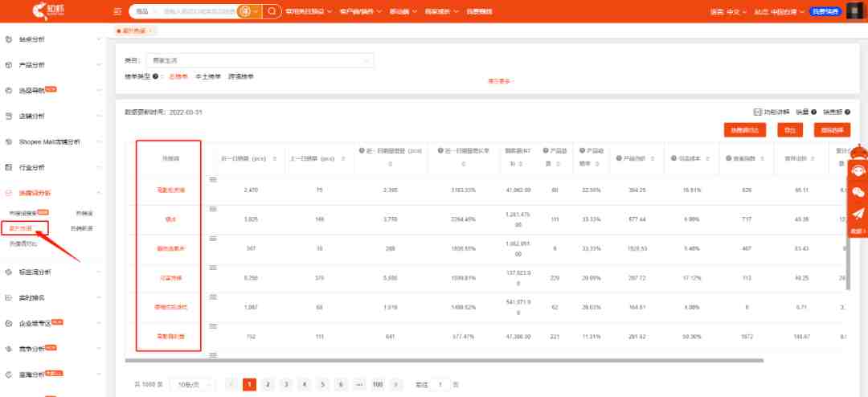Go to page 3 in pagination

(285, 384)
